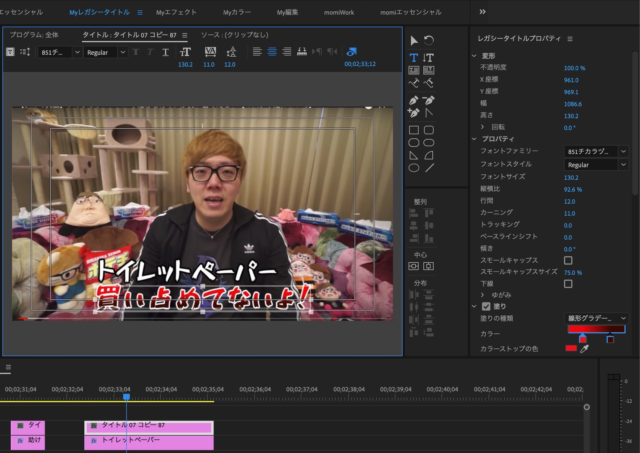Select the horizontal Type tool

point(414,58)
